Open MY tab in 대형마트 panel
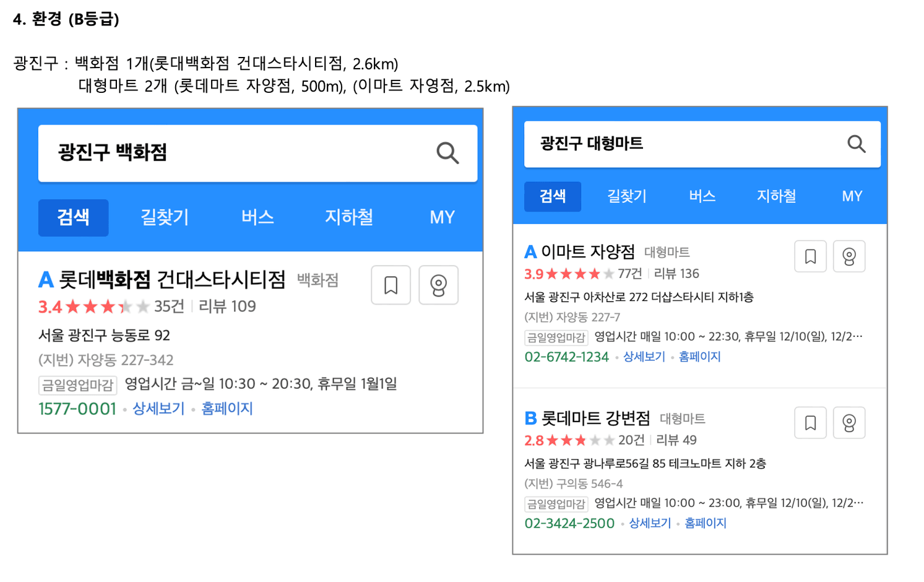 [x=852, y=196]
